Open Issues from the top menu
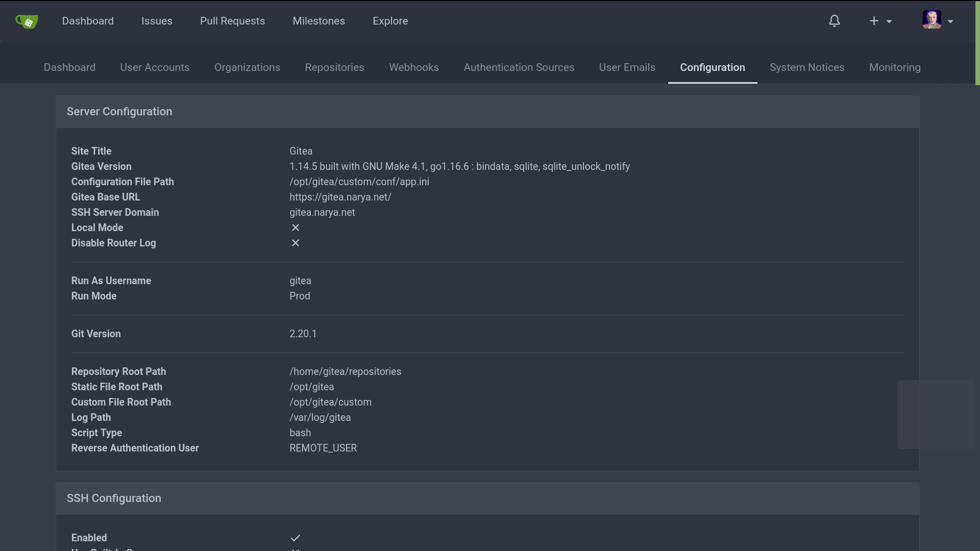This screenshot has width=980, height=551. coord(157,21)
